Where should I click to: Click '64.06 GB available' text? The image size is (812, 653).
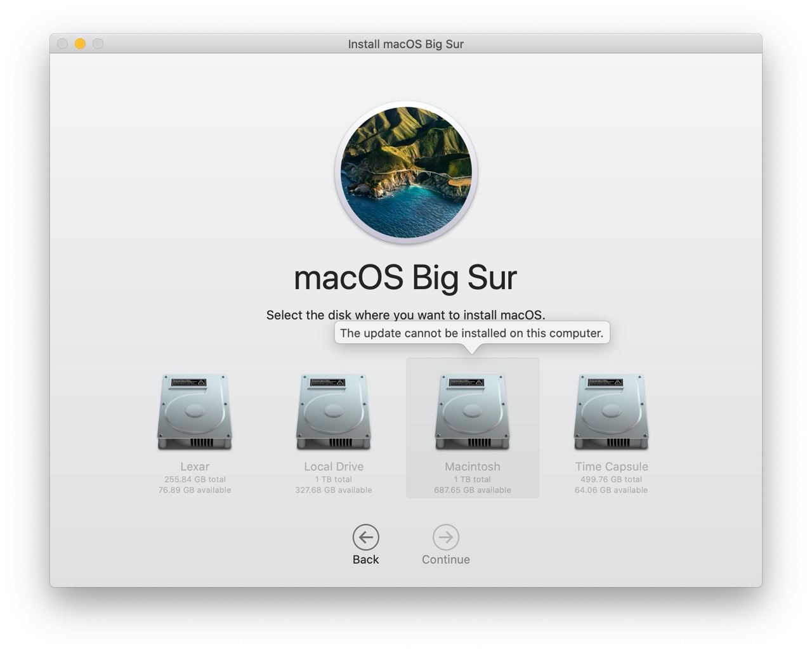pyautogui.click(x=612, y=490)
